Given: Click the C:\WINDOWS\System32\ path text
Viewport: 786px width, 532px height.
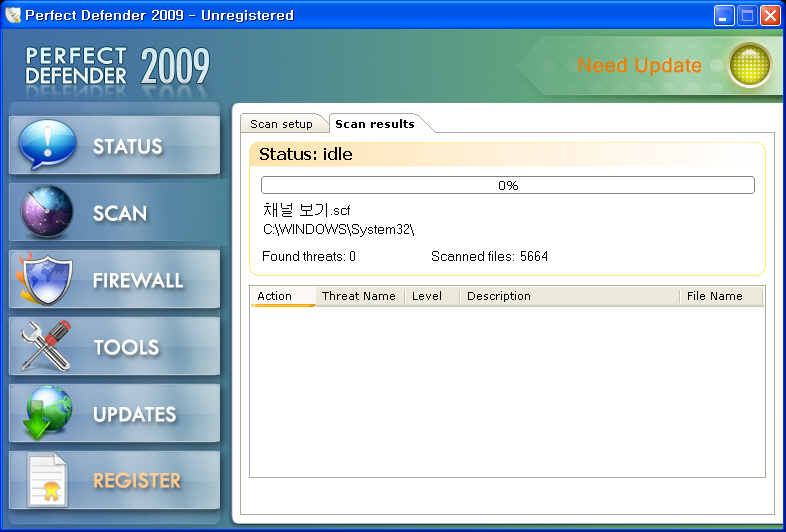Looking at the screenshot, I should [338, 230].
